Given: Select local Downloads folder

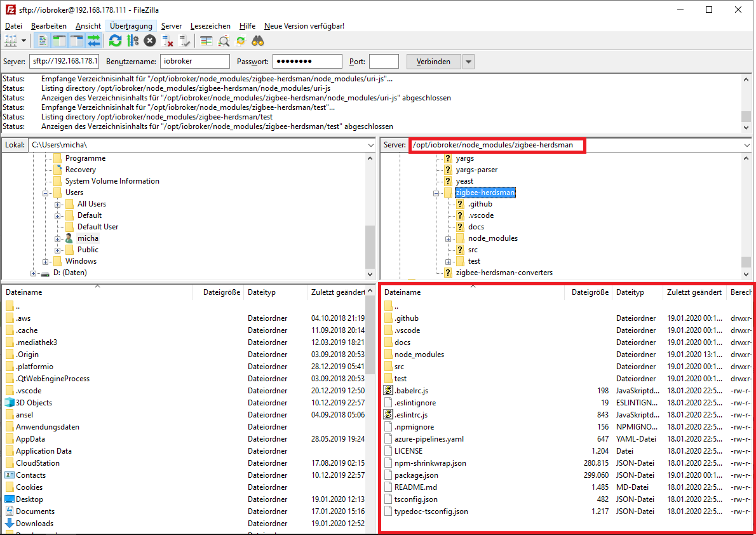Looking at the screenshot, I should click(35, 524).
